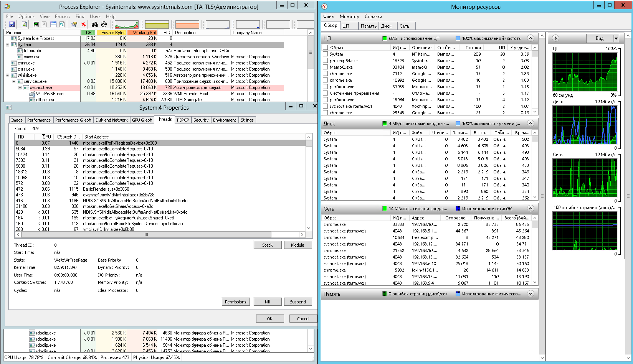Open the yellow commit history mini graph
This screenshot has height=364, width=633.
[x=157, y=25]
